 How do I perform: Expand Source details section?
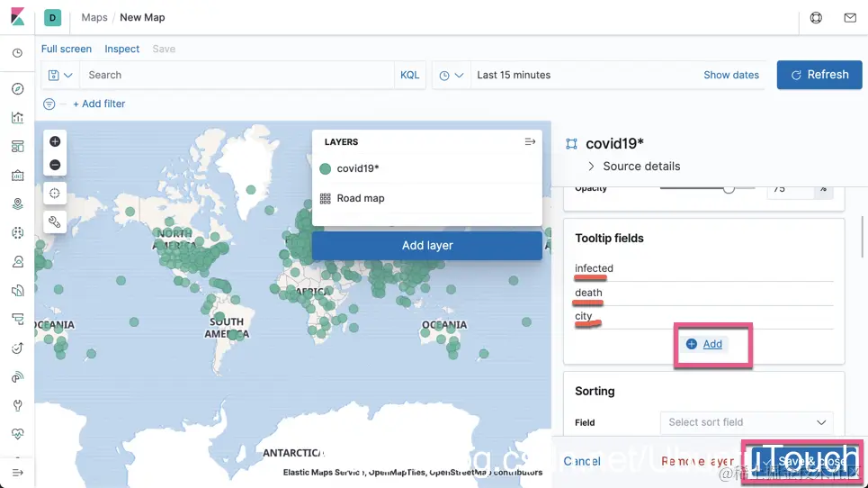tap(633, 167)
